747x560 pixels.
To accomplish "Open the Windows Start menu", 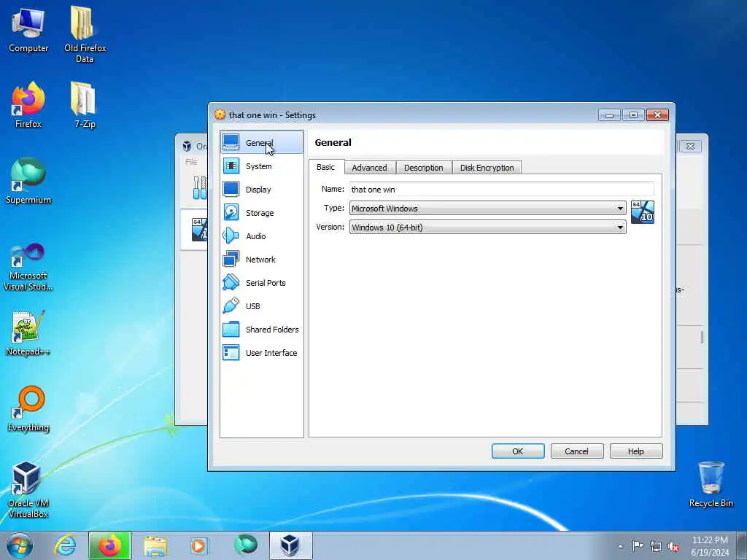I will [20, 545].
